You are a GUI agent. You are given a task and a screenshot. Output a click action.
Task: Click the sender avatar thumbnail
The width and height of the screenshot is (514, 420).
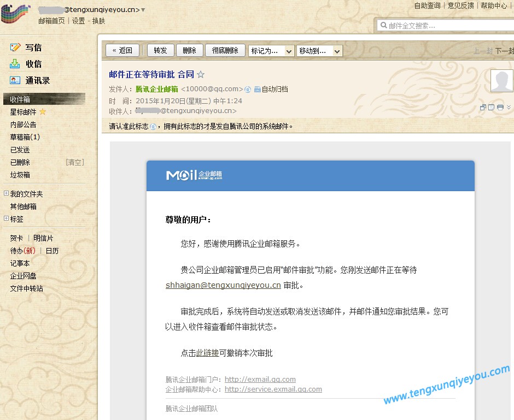[502, 81]
